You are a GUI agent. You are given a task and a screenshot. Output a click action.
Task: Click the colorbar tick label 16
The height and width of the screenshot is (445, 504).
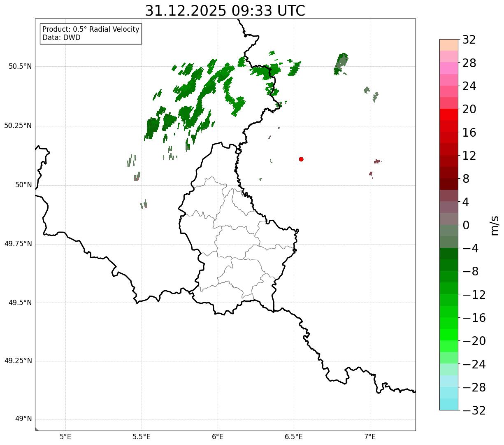469,133
